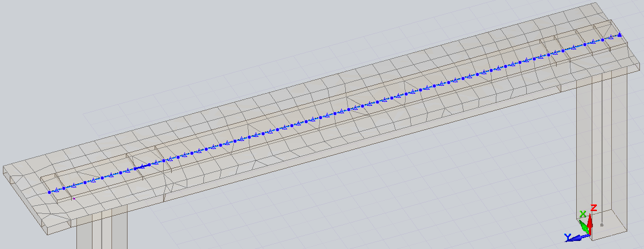
Task: Select the solid blue triangle at beam's right end
Action: 620,35
